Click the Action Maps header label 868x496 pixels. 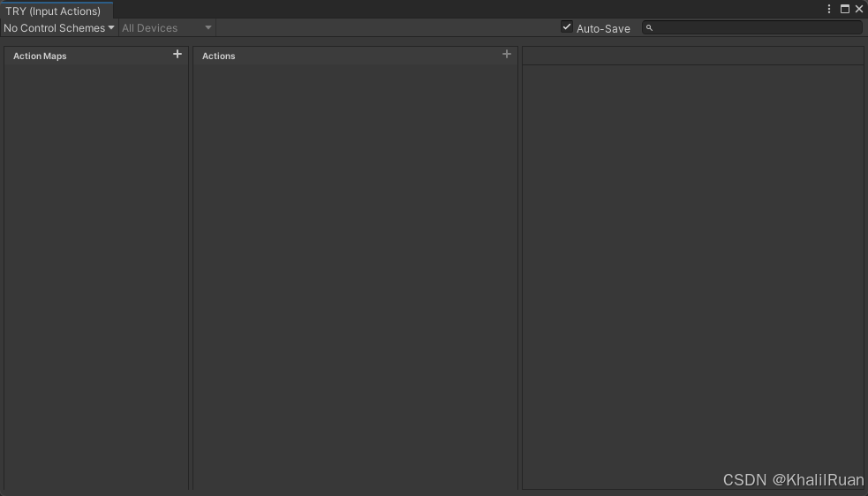(x=40, y=56)
